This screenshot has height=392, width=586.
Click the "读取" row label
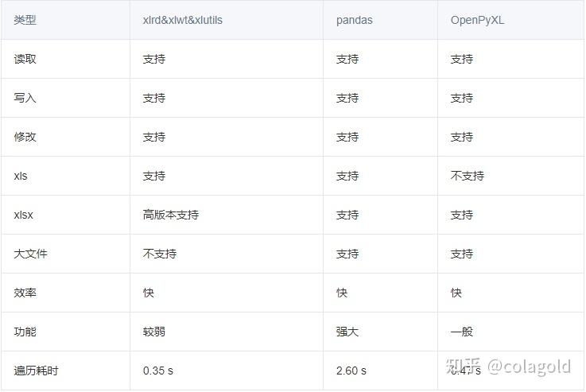tap(25, 59)
